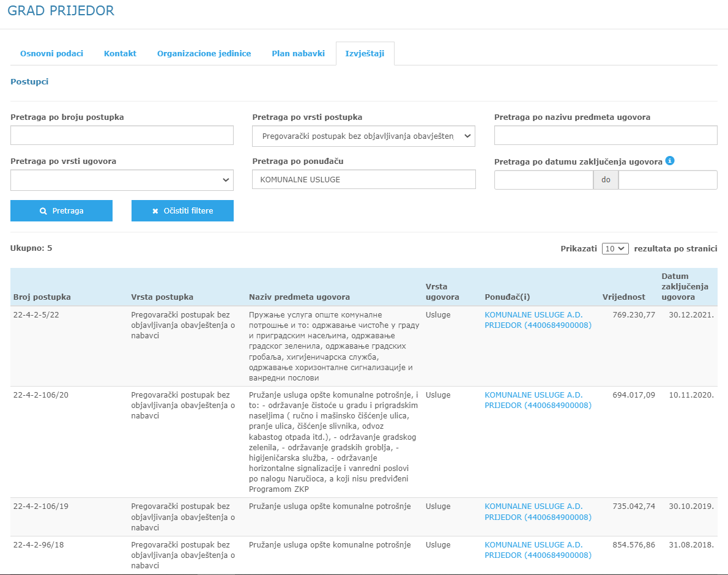Screen dimensions: 728x575
Task: Click the Očistiti filtere button
Action: (x=182, y=210)
